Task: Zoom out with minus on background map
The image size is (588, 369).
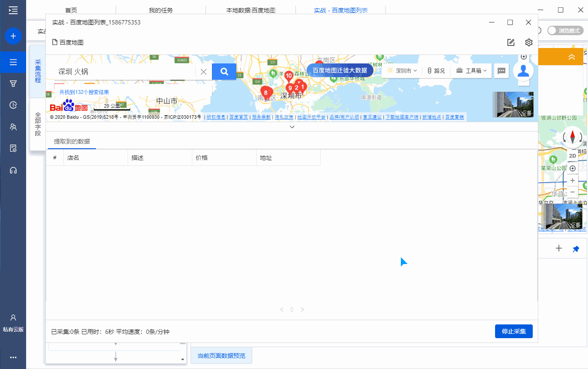Action: [x=573, y=192]
